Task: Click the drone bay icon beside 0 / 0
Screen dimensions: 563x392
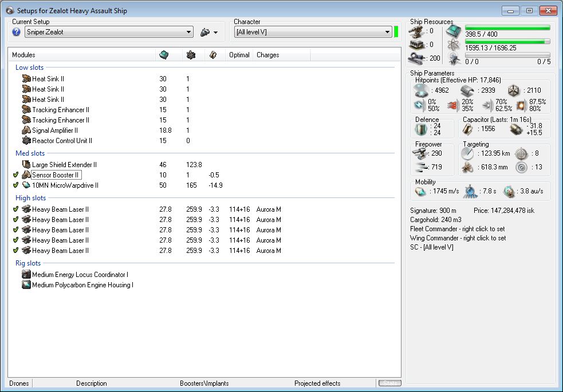Action: 454,59
